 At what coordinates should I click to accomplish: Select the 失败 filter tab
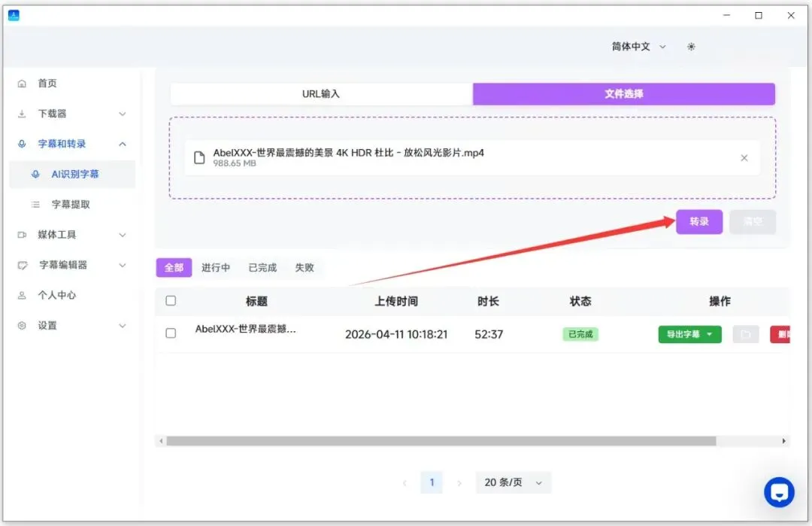pos(304,267)
